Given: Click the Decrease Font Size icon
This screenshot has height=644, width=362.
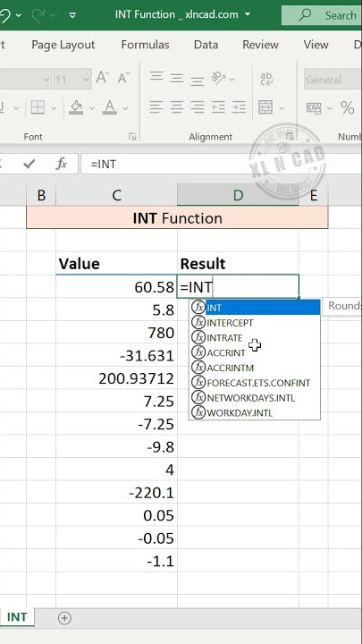Looking at the screenshot, I should 123,78.
